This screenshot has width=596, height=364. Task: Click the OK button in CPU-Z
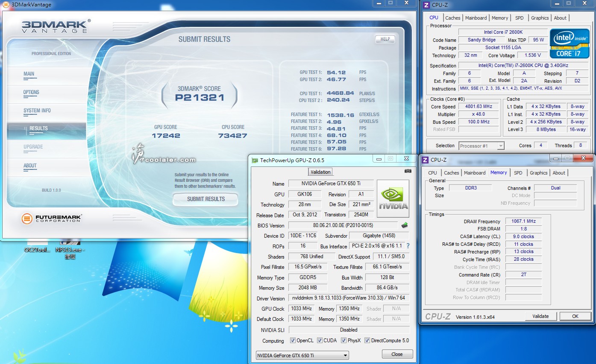coord(575,316)
